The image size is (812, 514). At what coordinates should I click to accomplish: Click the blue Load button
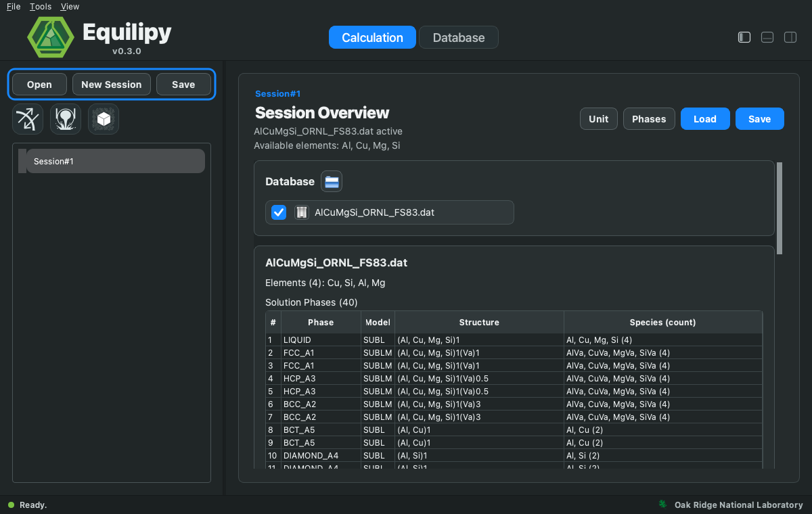pos(705,118)
